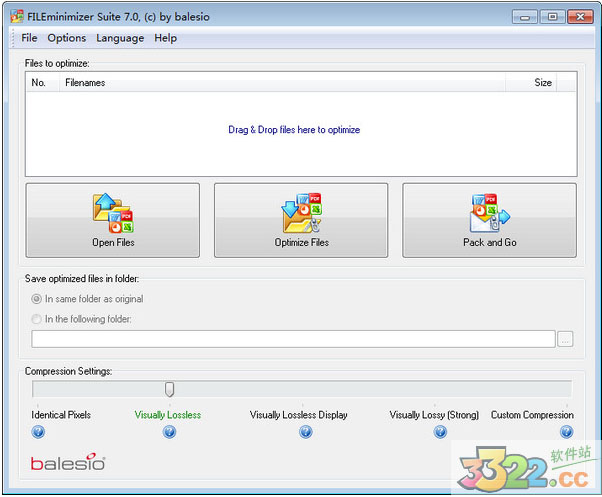Click the Custom Compression label
The height and width of the screenshot is (497, 602).
(x=532, y=415)
